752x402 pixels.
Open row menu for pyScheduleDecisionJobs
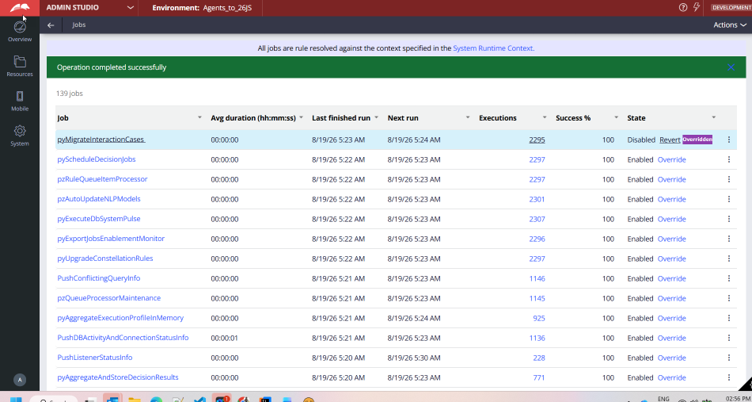coord(729,159)
